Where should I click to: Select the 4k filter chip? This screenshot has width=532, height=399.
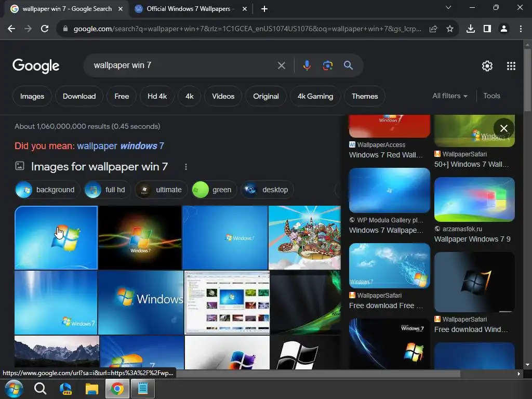189,96
